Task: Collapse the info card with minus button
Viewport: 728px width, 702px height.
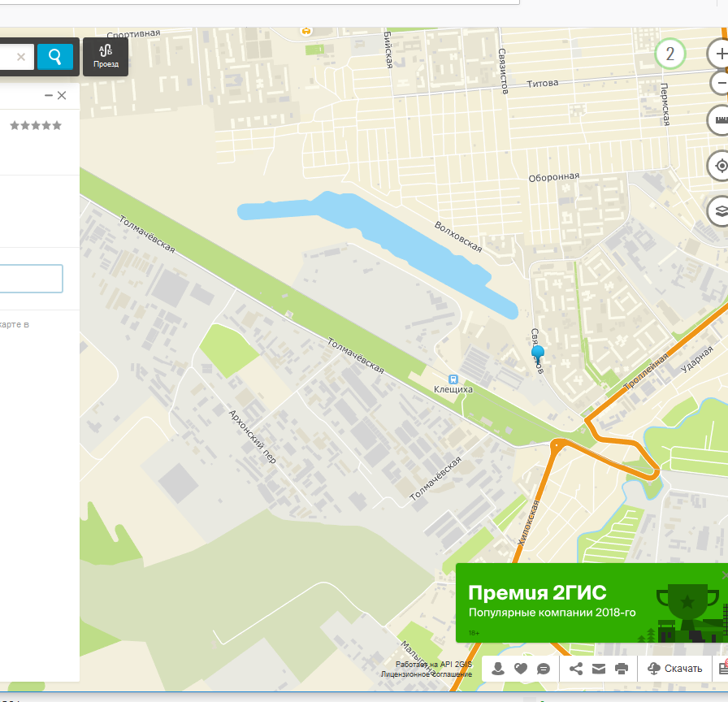Action: 49,96
